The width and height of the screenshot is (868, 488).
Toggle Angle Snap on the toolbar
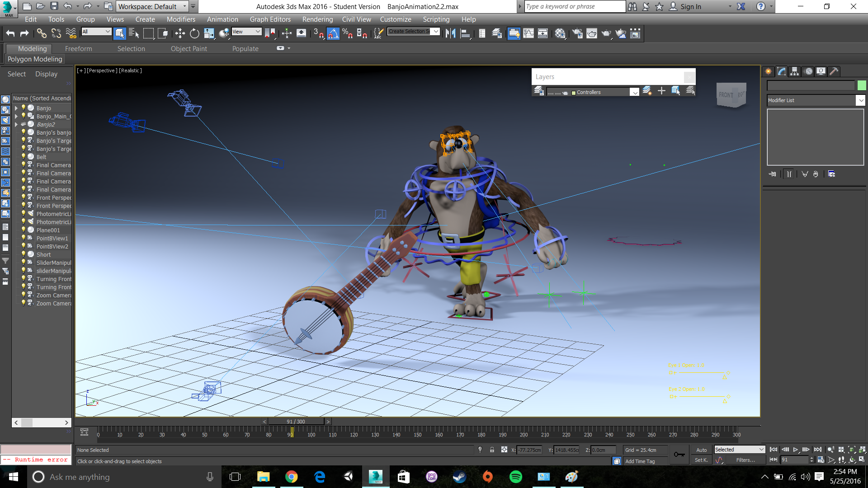point(333,33)
